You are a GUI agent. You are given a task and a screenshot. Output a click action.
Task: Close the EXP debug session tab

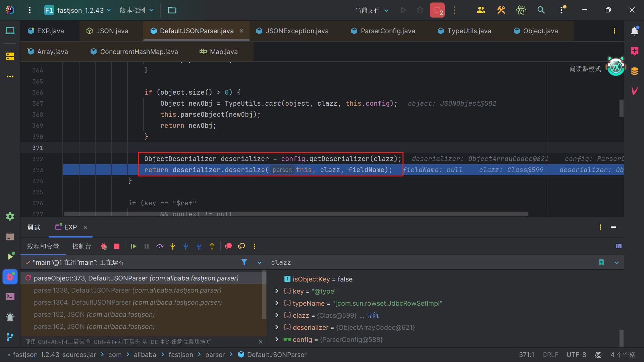pyautogui.click(x=85, y=227)
